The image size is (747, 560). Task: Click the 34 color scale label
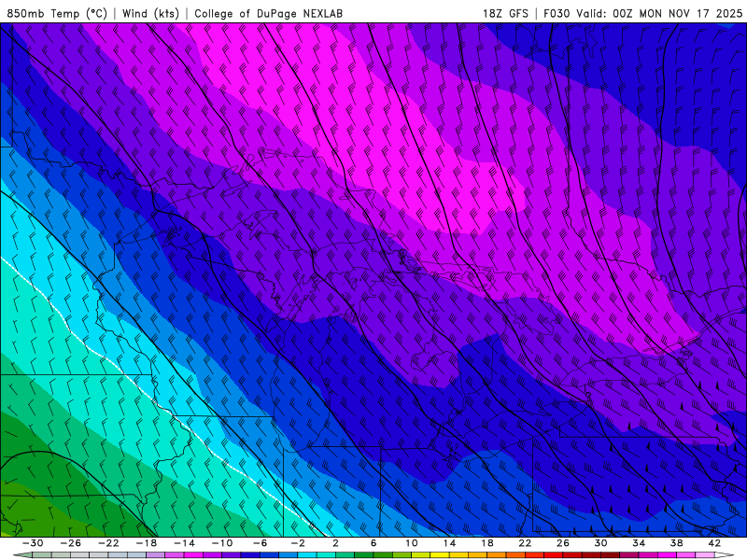(x=639, y=543)
